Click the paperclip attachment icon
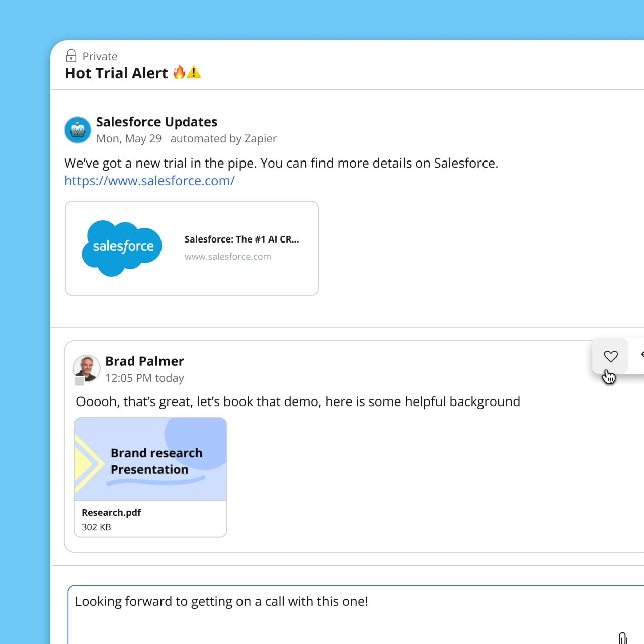Viewport: 644px width, 644px height. [623, 638]
